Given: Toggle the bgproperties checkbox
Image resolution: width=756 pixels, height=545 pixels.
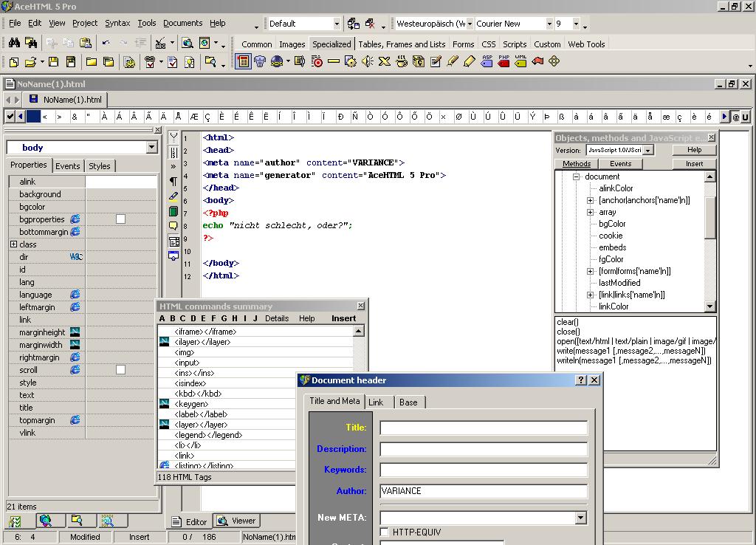Looking at the screenshot, I should coord(120,219).
